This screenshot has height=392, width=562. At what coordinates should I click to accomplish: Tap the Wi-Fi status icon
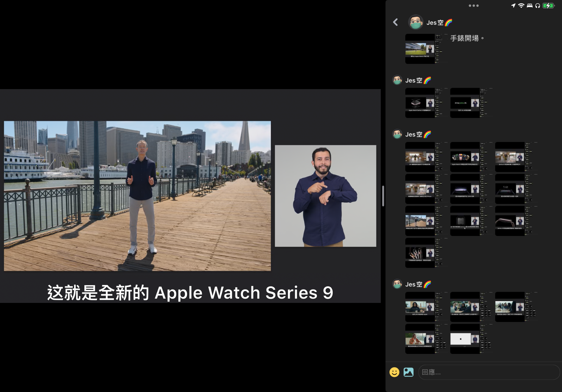[x=521, y=5]
